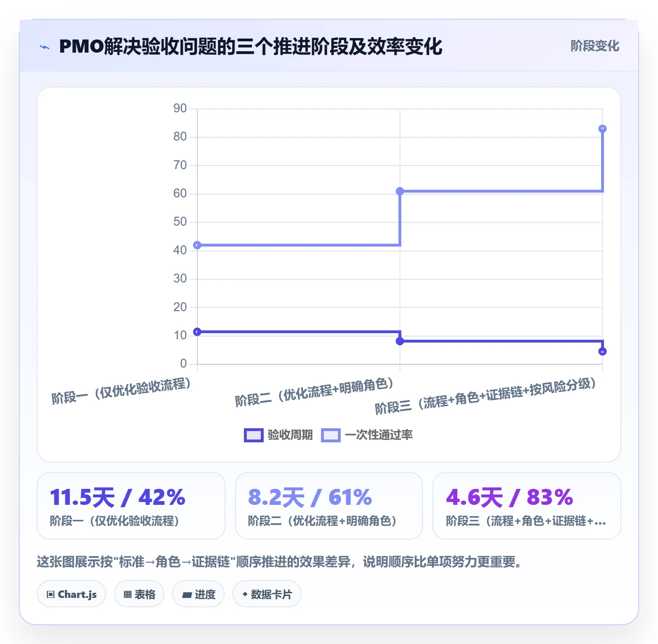The width and height of the screenshot is (658, 644).
Task: Click the description sentence starting 这张图展示
Action: pyautogui.click(x=279, y=562)
